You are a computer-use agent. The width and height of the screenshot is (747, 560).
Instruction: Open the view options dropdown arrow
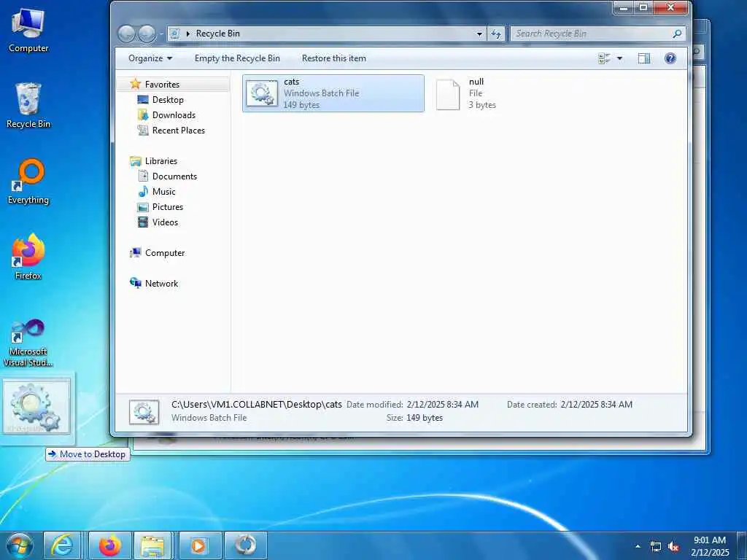tap(619, 58)
